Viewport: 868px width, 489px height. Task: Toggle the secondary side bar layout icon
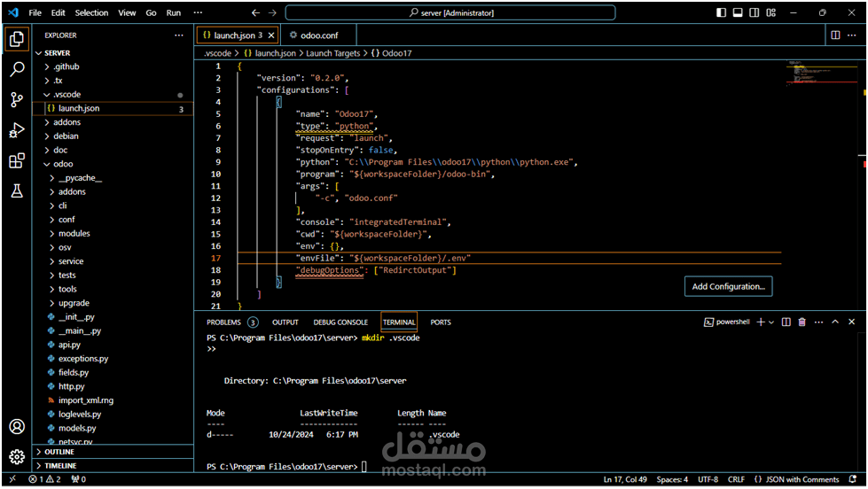point(754,12)
